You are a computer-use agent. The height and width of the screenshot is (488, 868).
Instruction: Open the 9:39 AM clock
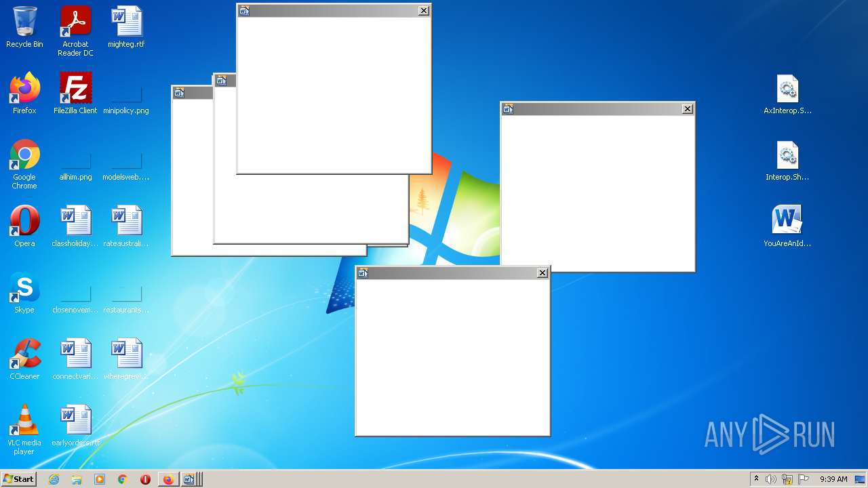(833, 479)
